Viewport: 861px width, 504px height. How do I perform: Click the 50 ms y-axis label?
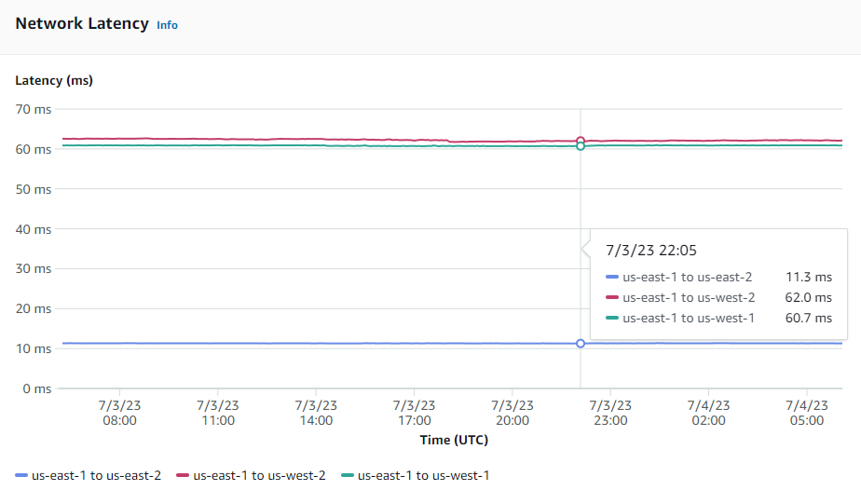(34, 189)
